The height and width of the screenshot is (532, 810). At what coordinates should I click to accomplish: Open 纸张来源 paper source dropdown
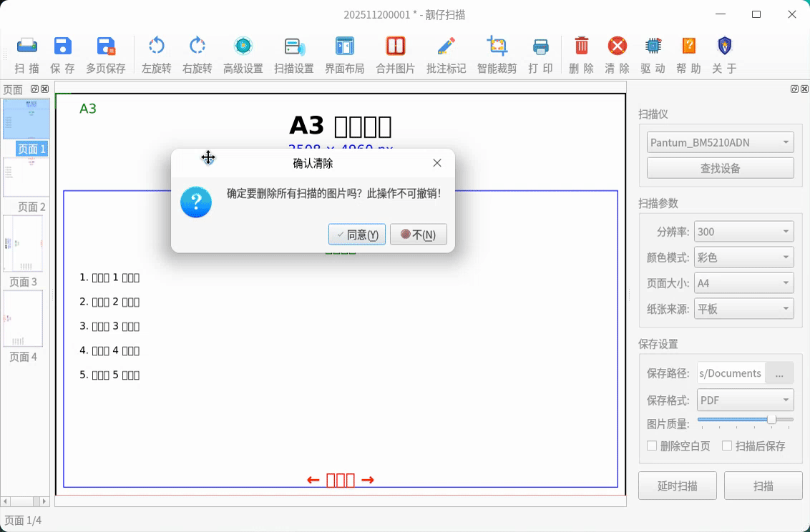coord(744,309)
